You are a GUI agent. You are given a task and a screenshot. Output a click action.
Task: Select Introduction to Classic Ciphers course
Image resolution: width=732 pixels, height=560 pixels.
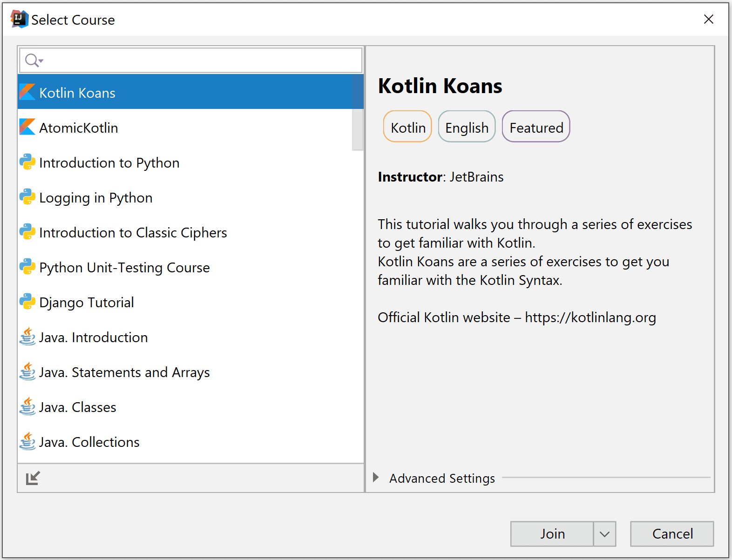pos(133,233)
